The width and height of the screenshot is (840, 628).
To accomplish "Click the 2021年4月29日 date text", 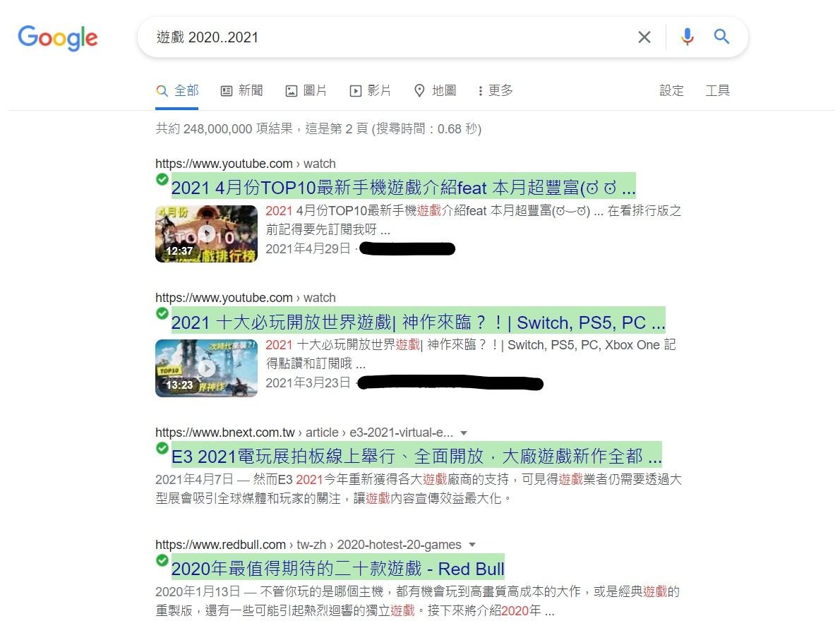I will 308,248.
